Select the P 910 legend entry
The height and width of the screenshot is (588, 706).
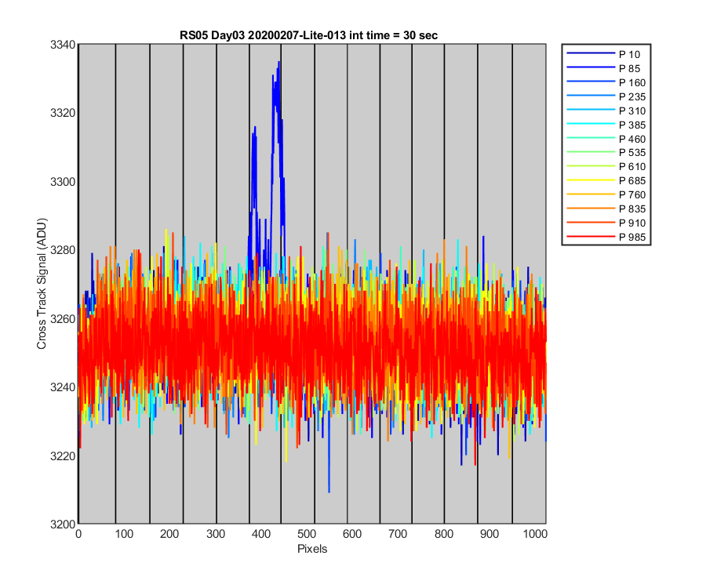(606, 223)
